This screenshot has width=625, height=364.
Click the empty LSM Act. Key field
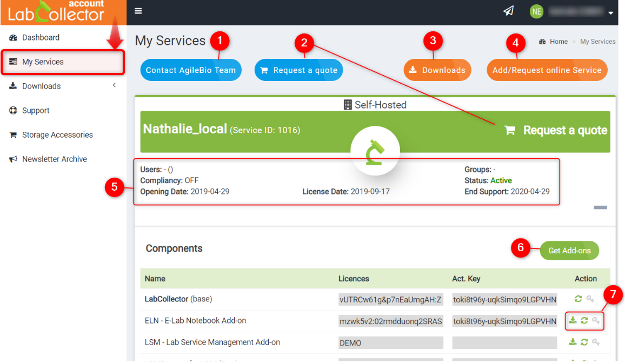click(504, 342)
